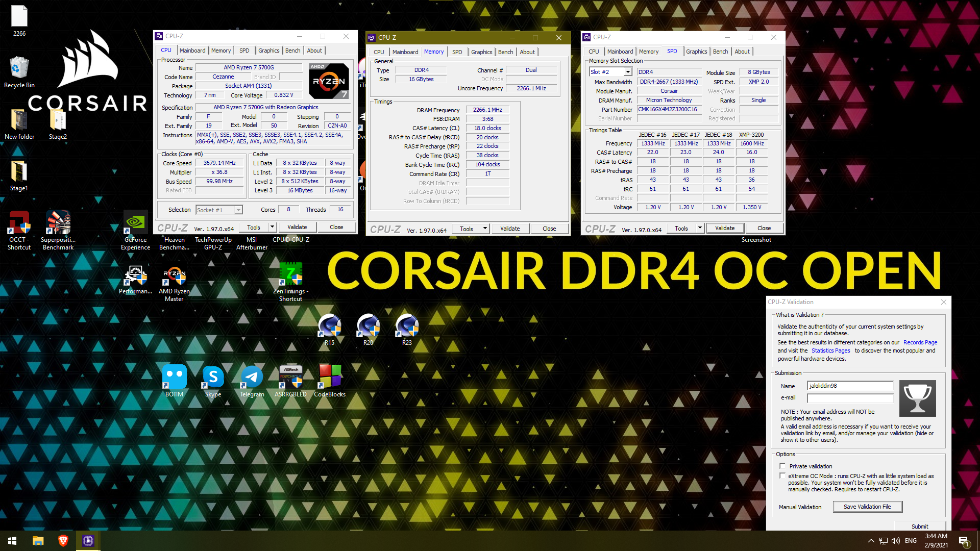
Task: Click network icon in system tray
Action: click(x=883, y=541)
